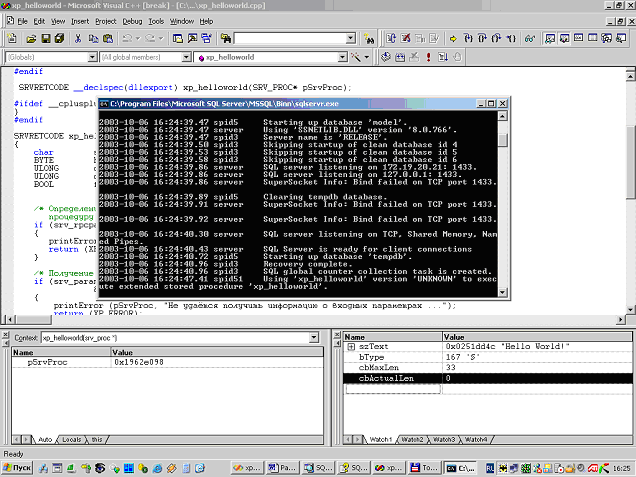Viewport: 636px width, 477px height.
Task: Click the Step Out icon
Action: tap(496, 39)
